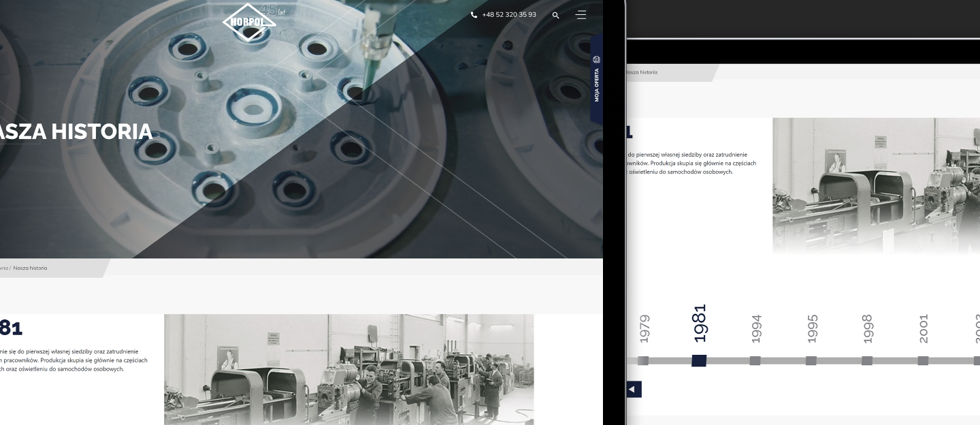Click the phone number +48 52 320 35 93
Screen dimensions: 980x425
(x=508, y=15)
